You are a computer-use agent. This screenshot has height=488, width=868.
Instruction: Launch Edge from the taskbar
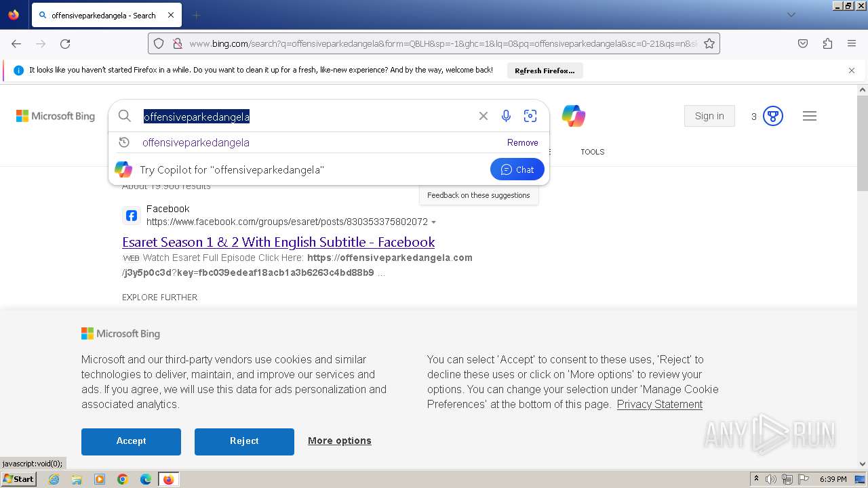pos(146,479)
